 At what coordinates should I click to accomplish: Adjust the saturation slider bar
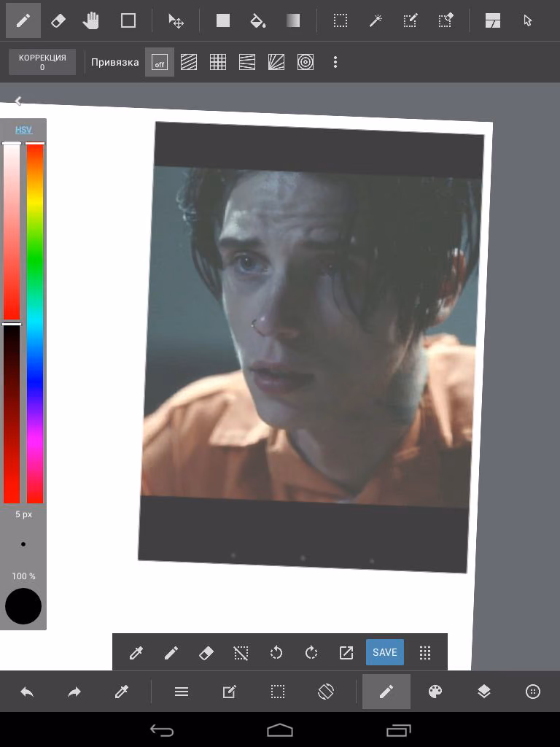(12, 231)
